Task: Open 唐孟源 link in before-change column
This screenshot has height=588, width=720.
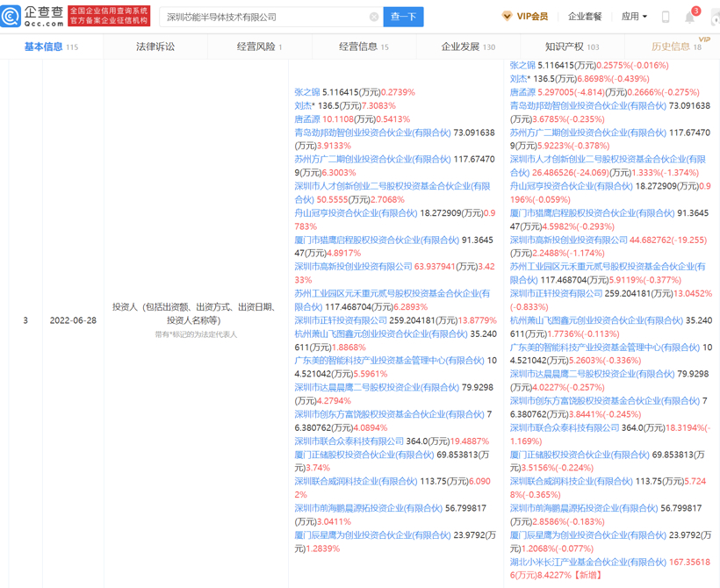Action: (307, 119)
